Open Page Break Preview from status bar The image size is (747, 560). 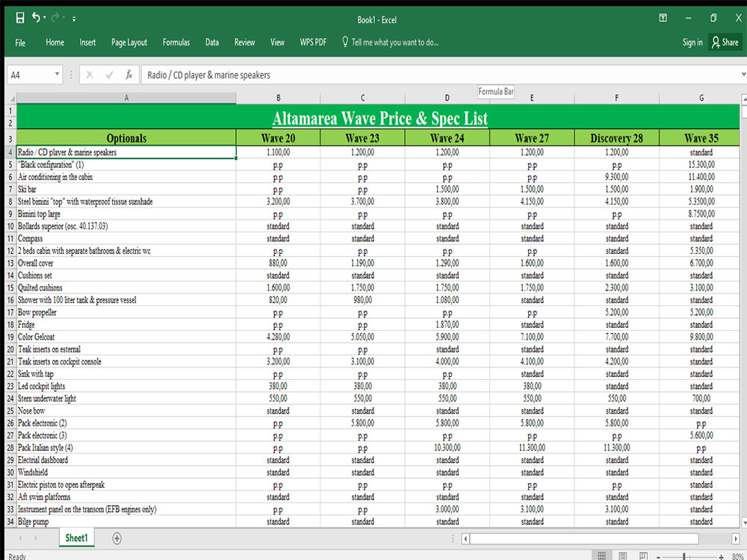643,556
